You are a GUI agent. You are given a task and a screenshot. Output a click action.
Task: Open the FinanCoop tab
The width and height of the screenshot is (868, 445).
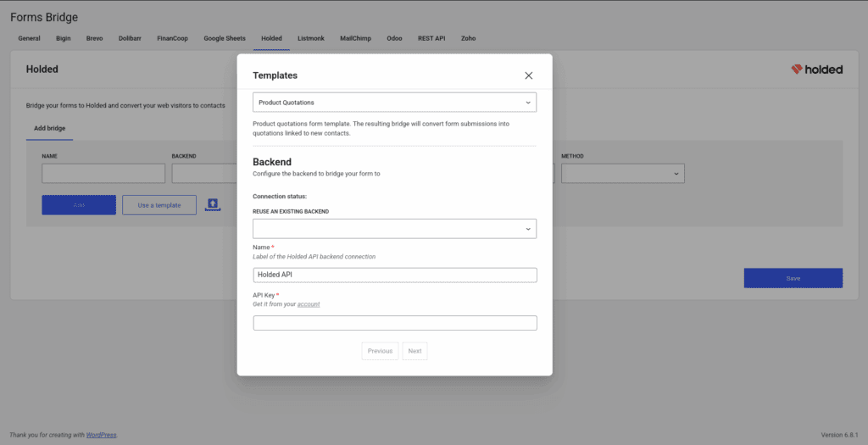pyautogui.click(x=172, y=38)
